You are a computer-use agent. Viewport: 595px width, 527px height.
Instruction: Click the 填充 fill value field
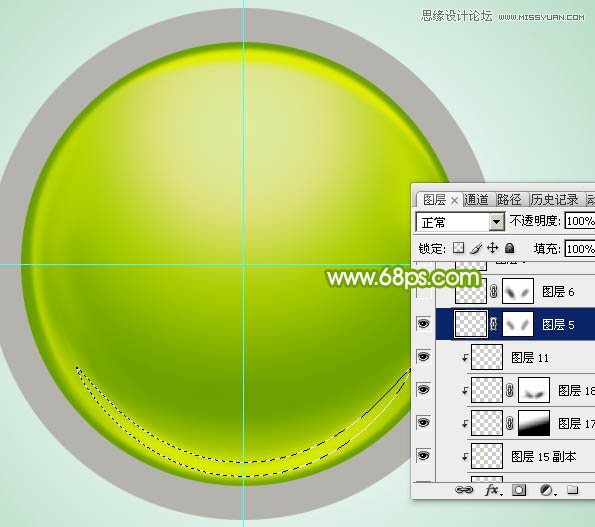tap(580, 249)
